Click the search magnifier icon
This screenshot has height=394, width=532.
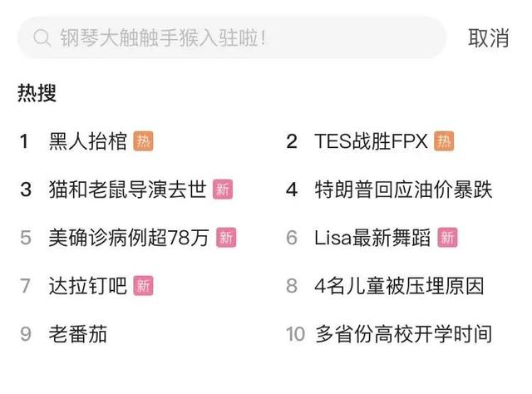click(41, 38)
